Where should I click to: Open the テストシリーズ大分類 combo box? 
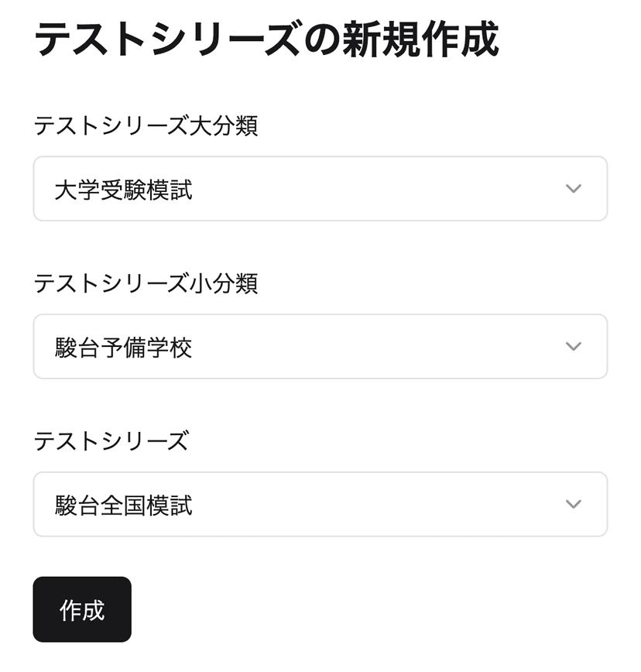click(320, 189)
